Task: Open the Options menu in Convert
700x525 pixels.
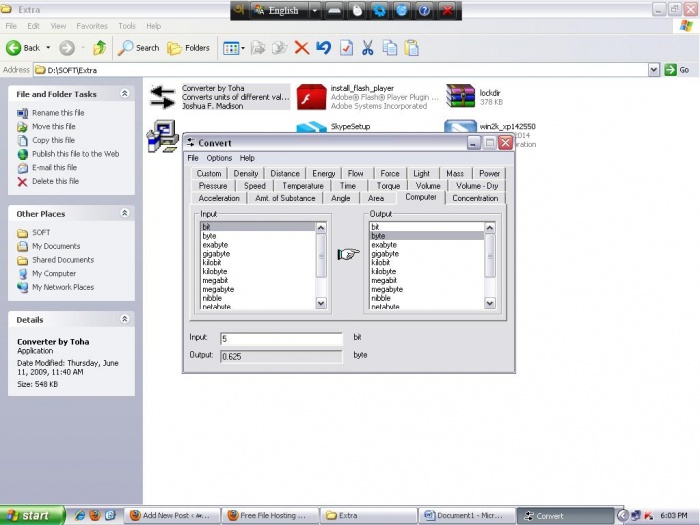Action: pyautogui.click(x=219, y=158)
